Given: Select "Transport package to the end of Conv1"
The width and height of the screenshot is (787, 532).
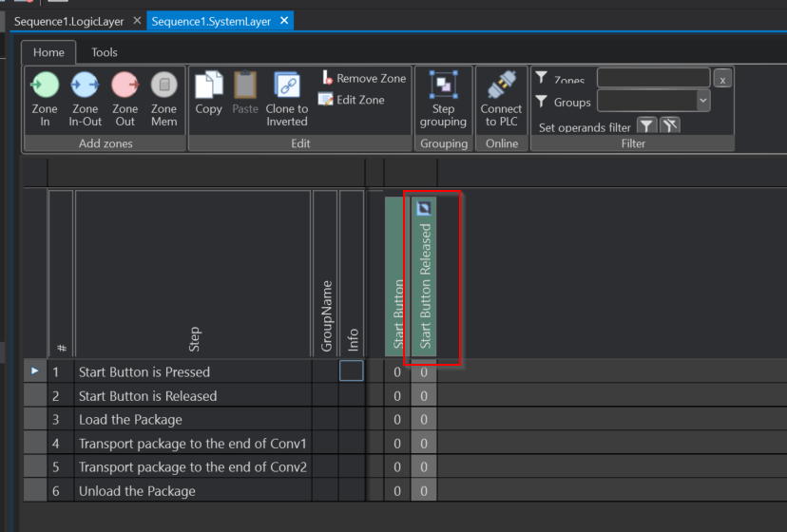Looking at the screenshot, I should pyautogui.click(x=192, y=444).
